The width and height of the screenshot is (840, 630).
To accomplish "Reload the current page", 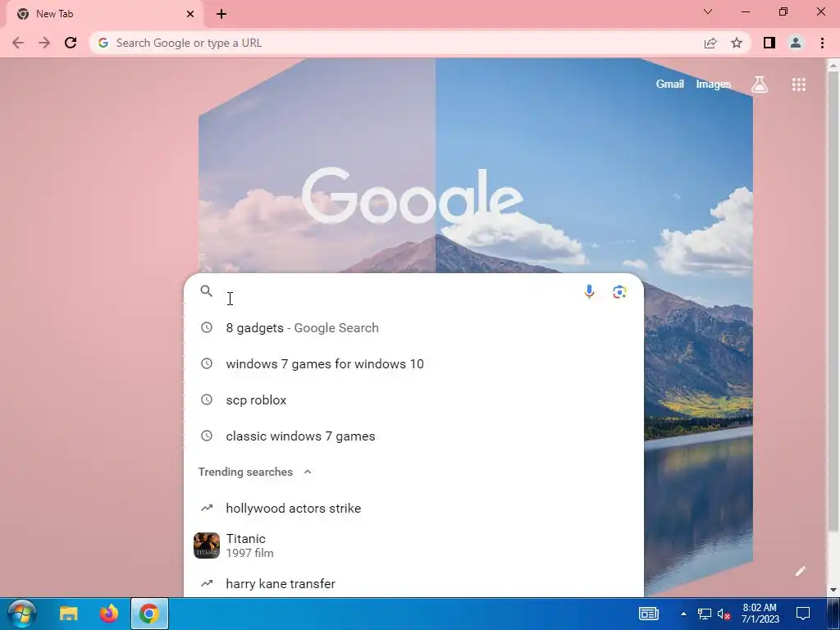I will pos(71,43).
